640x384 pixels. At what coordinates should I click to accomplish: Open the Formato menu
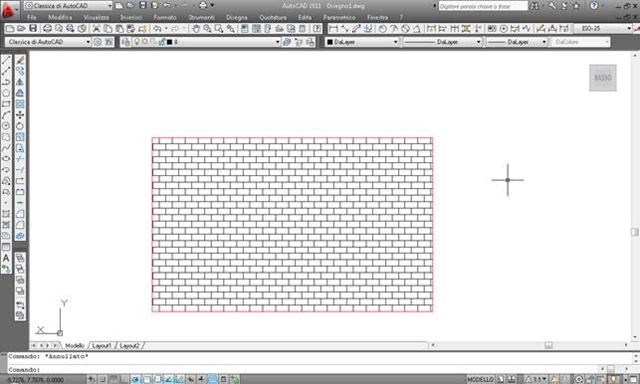pyautogui.click(x=165, y=18)
